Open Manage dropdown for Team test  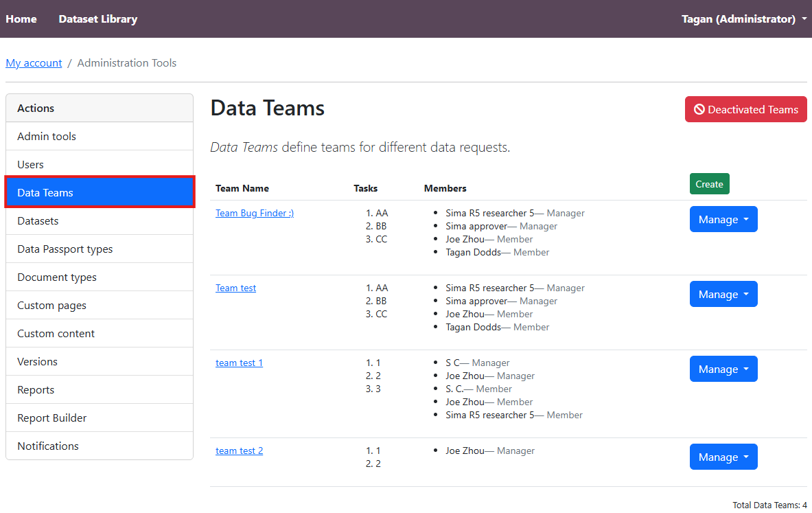[x=723, y=295]
